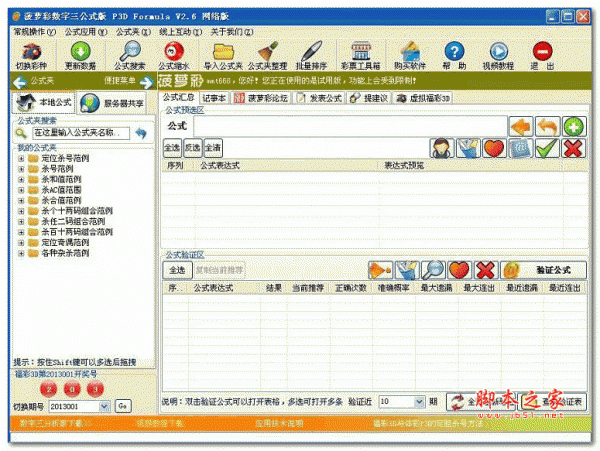The width and height of the screenshot is (600, 451).
Task: Open the 验证近 period count dropdown
Action: pyautogui.click(x=419, y=402)
